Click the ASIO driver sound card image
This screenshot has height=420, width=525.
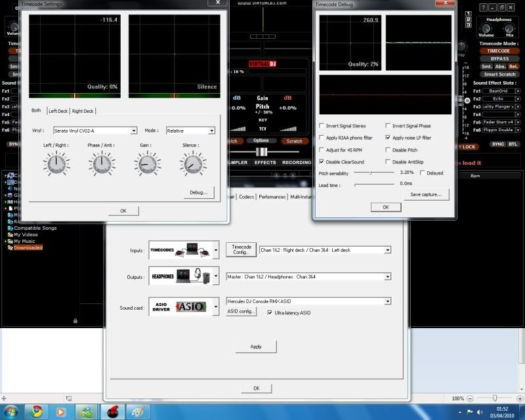pyautogui.click(x=180, y=306)
